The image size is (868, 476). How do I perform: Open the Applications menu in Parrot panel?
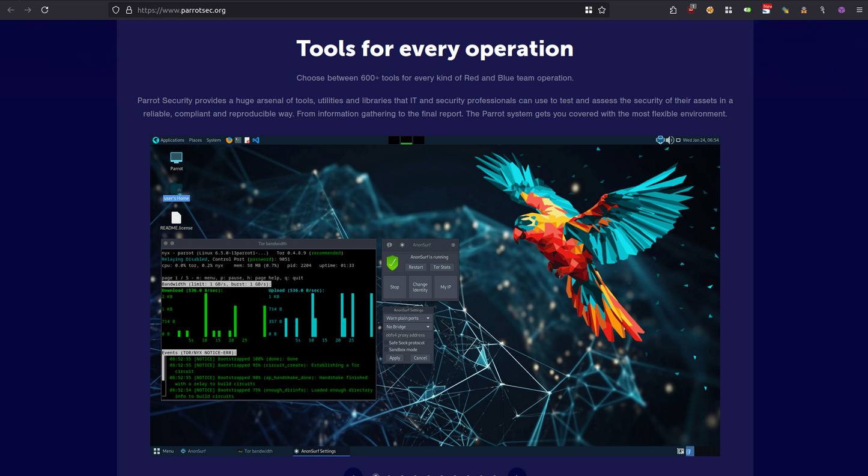pos(169,140)
